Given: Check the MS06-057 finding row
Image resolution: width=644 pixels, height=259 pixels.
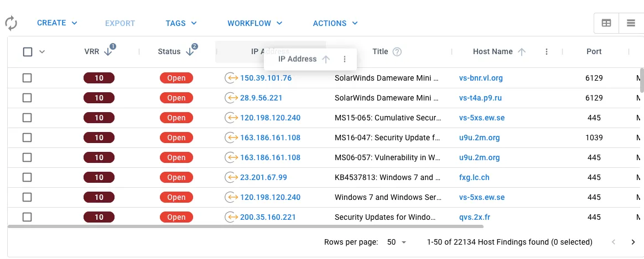Looking at the screenshot, I should (x=27, y=157).
